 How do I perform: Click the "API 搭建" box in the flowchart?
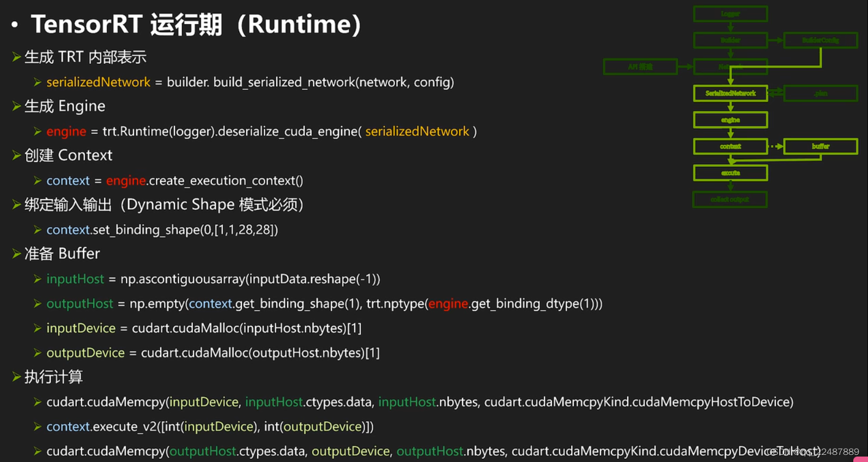[x=640, y=67]
